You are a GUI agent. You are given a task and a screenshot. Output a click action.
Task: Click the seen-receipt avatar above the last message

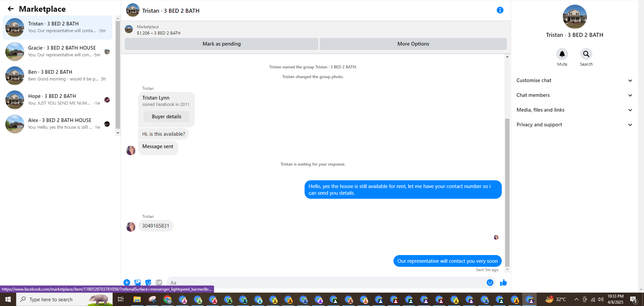(496, 237)
